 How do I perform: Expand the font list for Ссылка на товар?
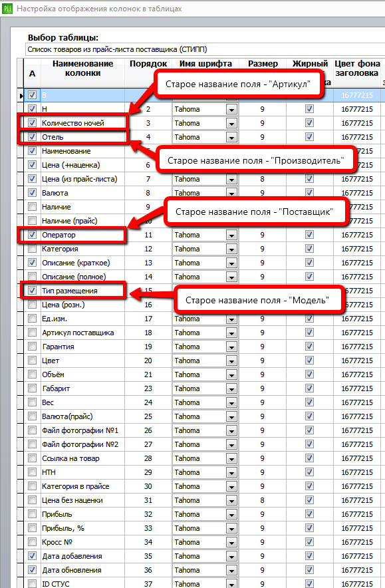(x=231, y=458)
